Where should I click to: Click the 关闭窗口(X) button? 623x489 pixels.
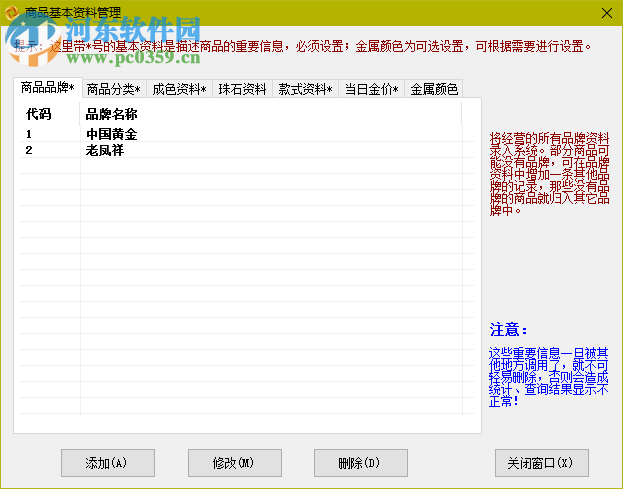542,463
